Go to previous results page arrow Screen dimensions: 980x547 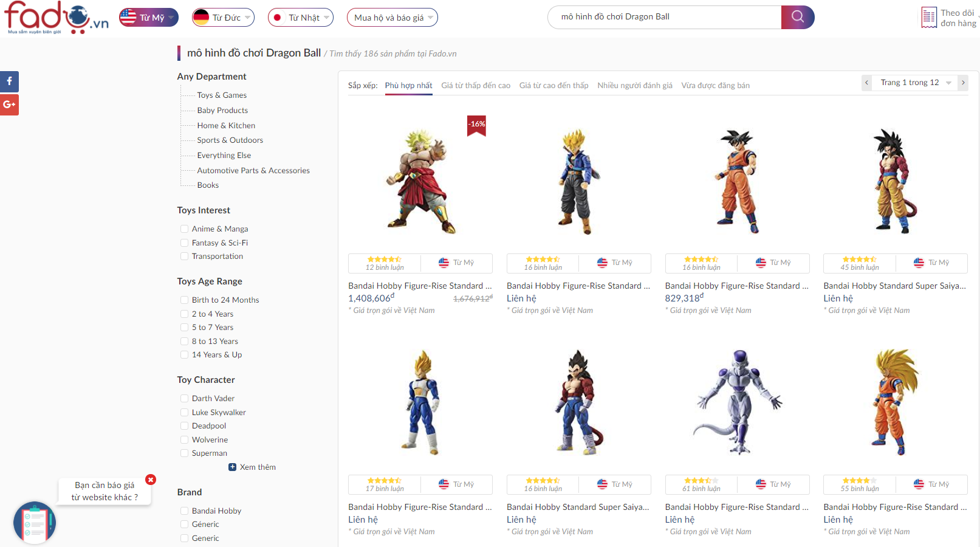(867, 83)
